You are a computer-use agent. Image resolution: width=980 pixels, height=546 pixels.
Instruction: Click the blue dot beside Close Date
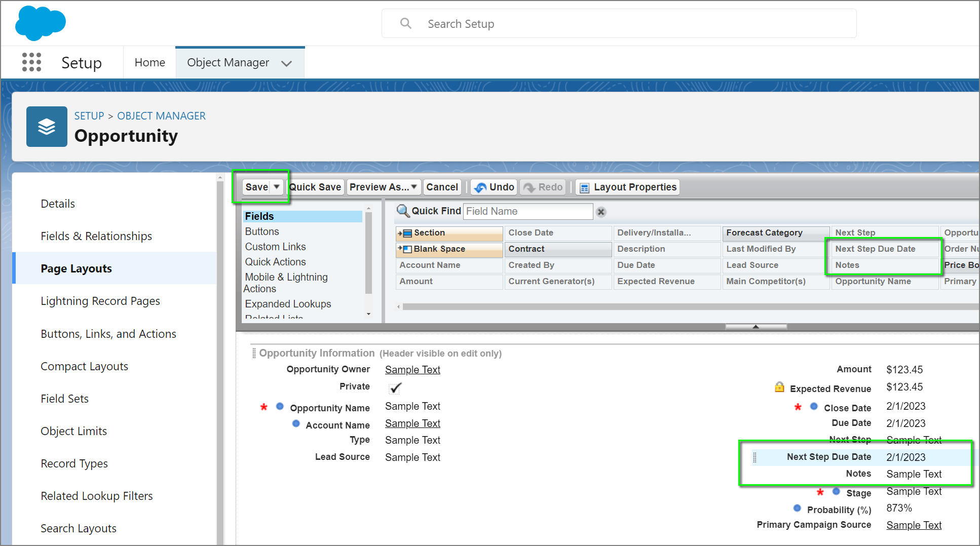(814, 406)
